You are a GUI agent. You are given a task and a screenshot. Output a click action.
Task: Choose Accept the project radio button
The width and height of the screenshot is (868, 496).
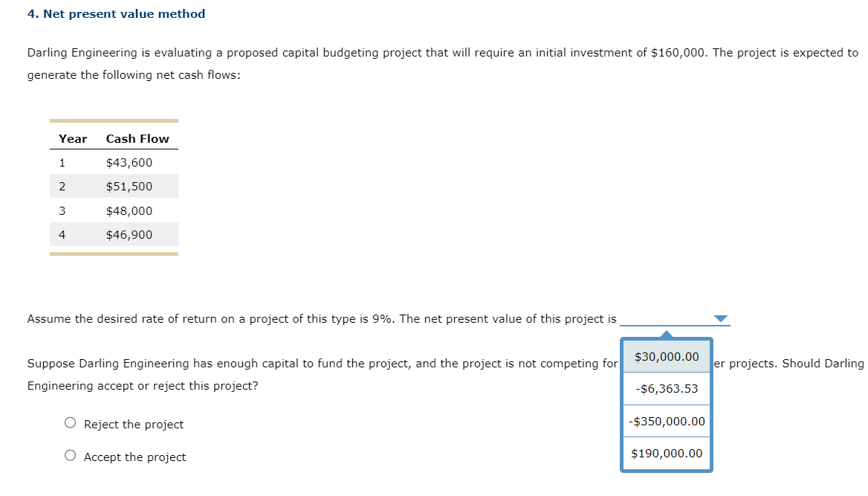coord(70,456)
